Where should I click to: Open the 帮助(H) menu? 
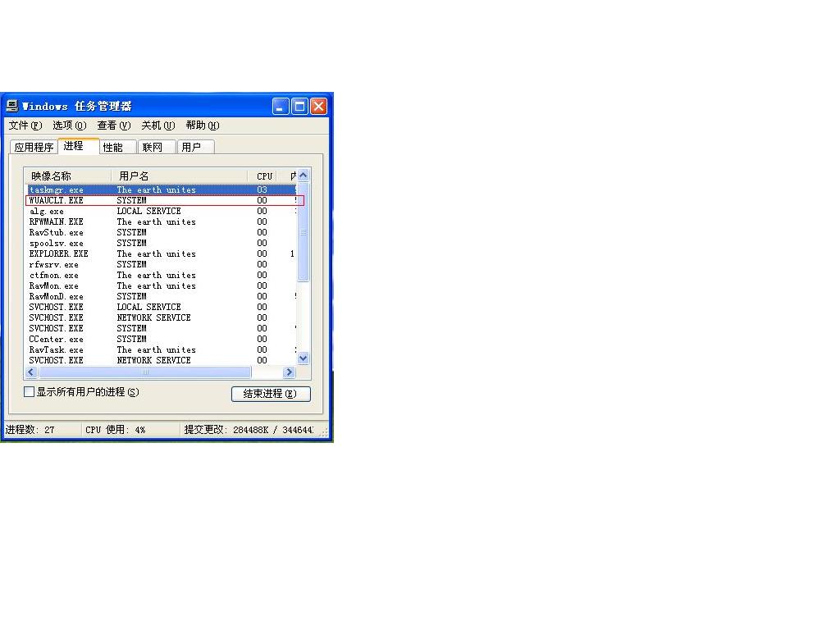(203, 126)
